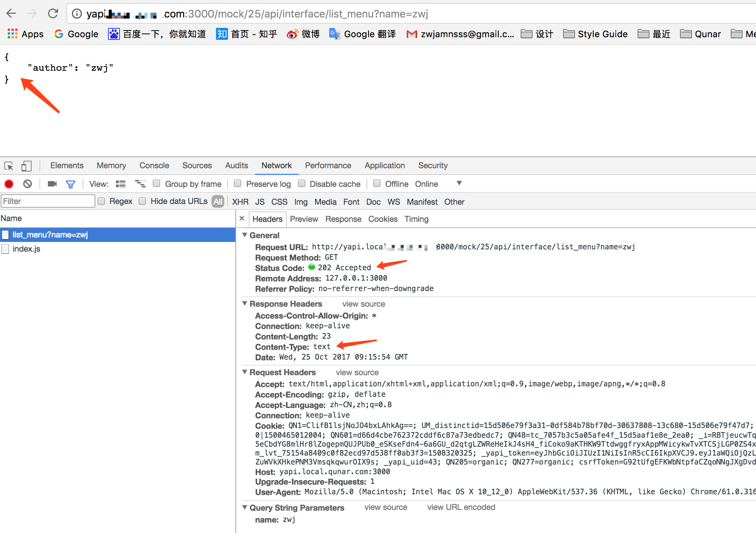This screenshot has width=756, height=533.
Task: Switch to large request rows view icon
Action: (x=121, y=184)
